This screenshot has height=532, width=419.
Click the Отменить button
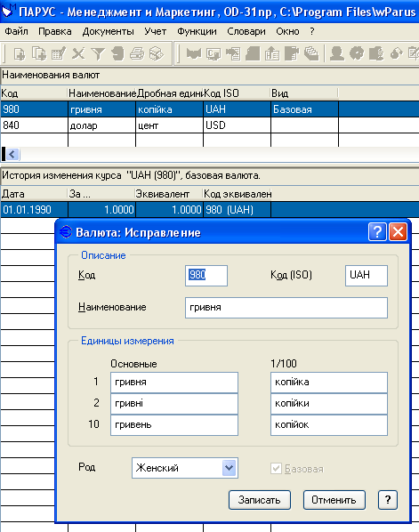pos(334,500)
